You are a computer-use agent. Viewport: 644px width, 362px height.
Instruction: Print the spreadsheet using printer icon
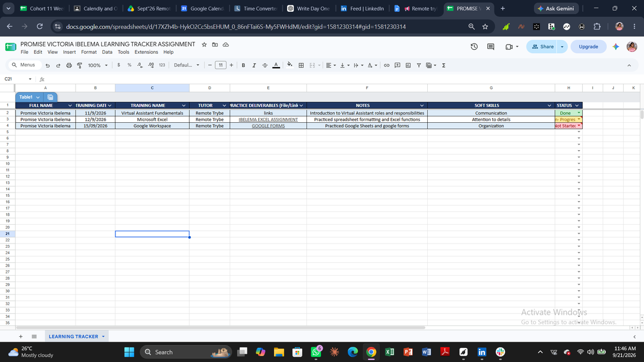point(69,65)
